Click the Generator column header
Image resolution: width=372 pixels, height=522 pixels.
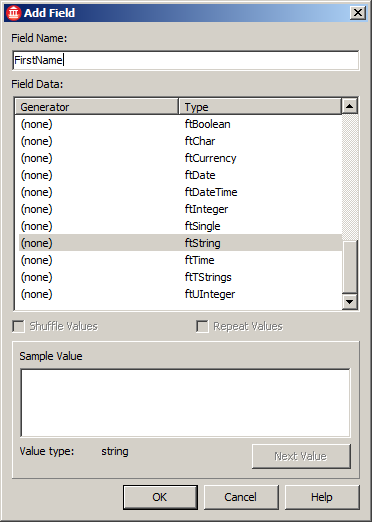tap(97, 107)
